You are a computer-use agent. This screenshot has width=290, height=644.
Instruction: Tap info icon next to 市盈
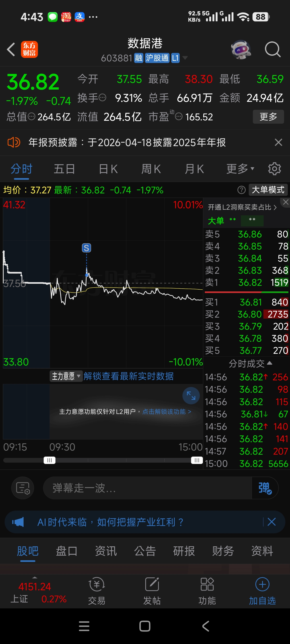pyautogui.click(x=179, y=117)
